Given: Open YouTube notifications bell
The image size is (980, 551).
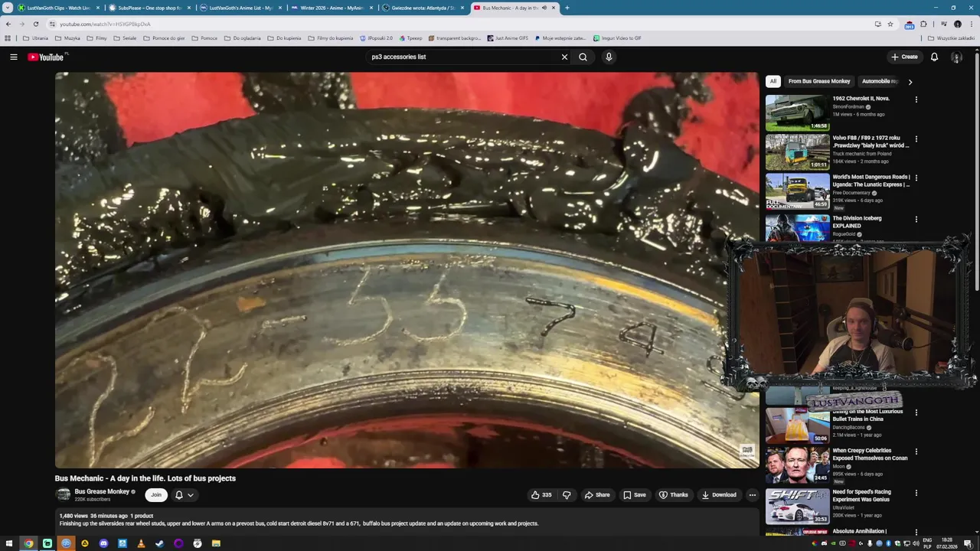Looking at the screenshot, I should point(934,57).
